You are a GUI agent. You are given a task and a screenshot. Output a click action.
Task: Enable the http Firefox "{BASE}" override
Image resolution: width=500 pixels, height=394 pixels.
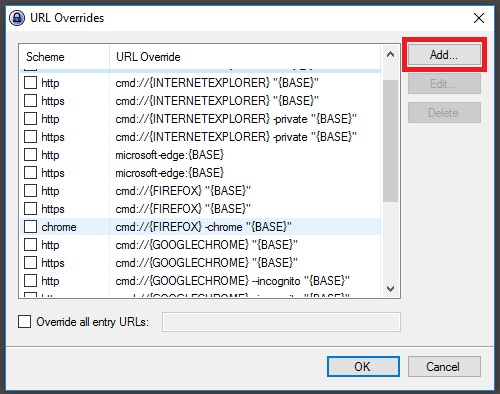point(30,191)
